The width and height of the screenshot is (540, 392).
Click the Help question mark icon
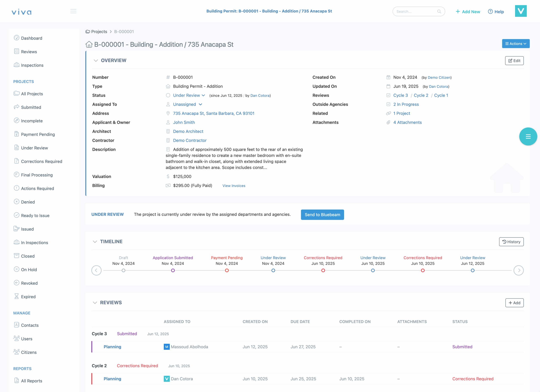490,11
